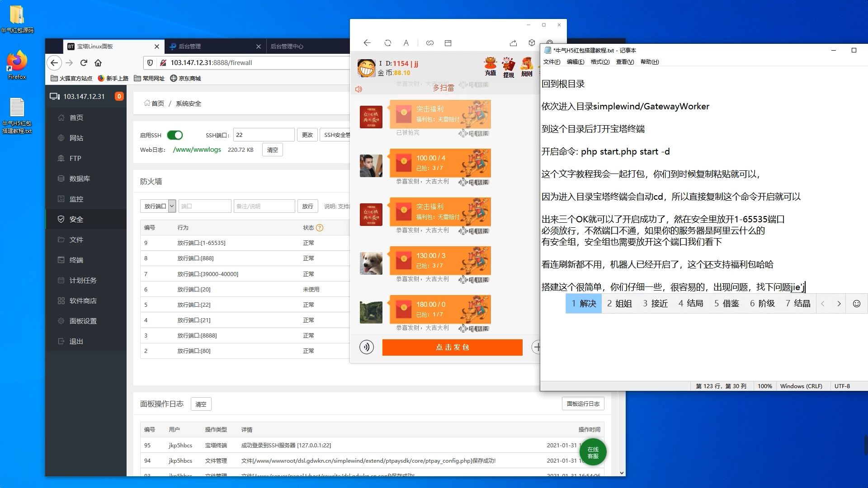
Task: Toggle the 启用SSH switch off
Action: coord(175,135)
